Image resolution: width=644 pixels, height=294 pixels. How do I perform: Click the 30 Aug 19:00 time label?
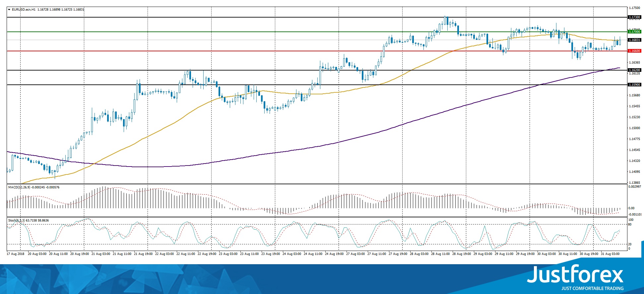click(589, 254)
